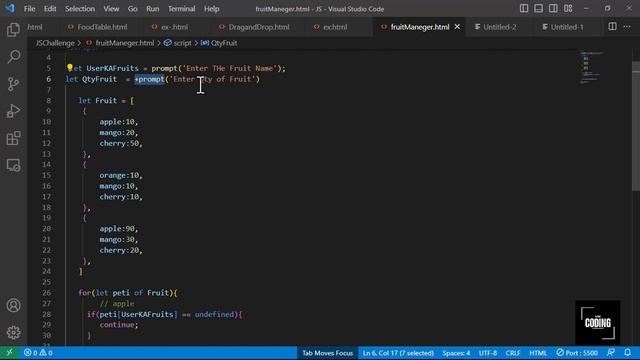Open the editor More Actions ellipsis
640x360 pixels.
click(627, 27)
